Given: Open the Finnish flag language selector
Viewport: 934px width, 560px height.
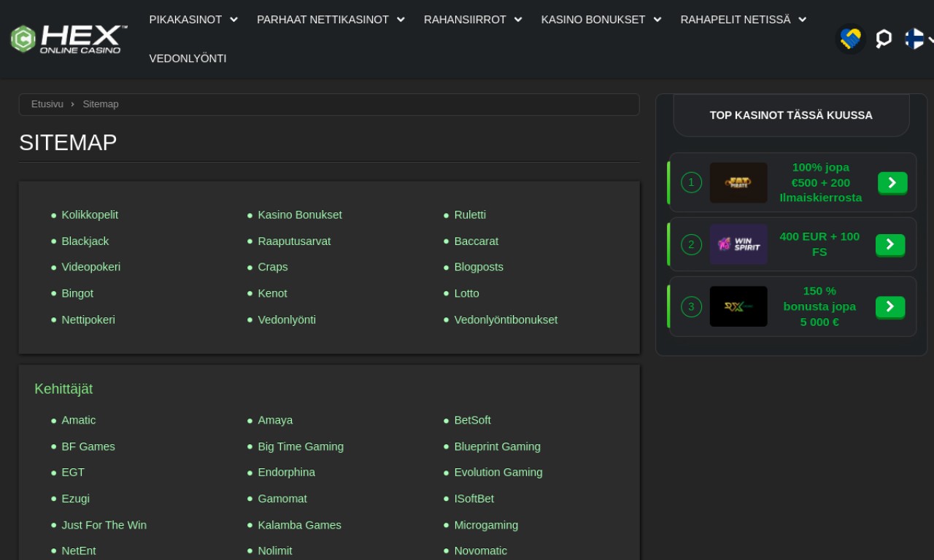Looking at the screenshot, I should [915, 39].
